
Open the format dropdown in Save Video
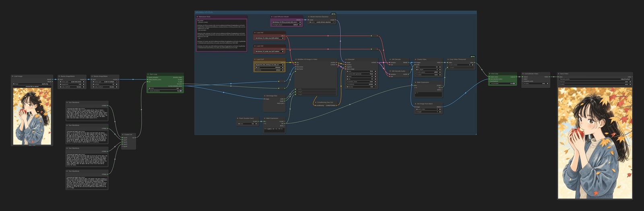tap(594, 82)
